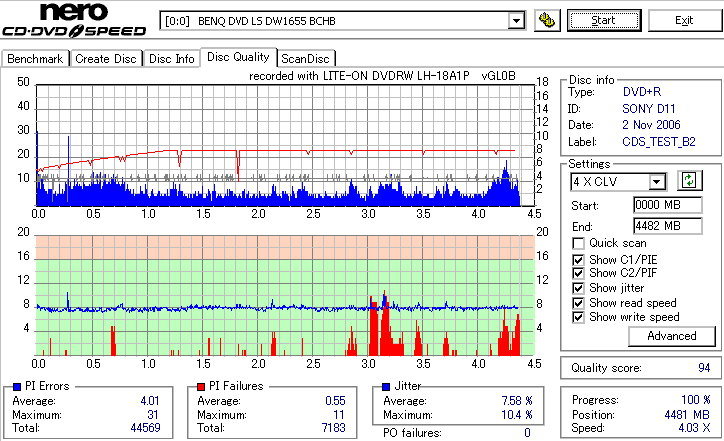The width and height of the screenshot is (724, 441).
Task: Click the position value 4481 MB
Action: [x=688, y=415]
